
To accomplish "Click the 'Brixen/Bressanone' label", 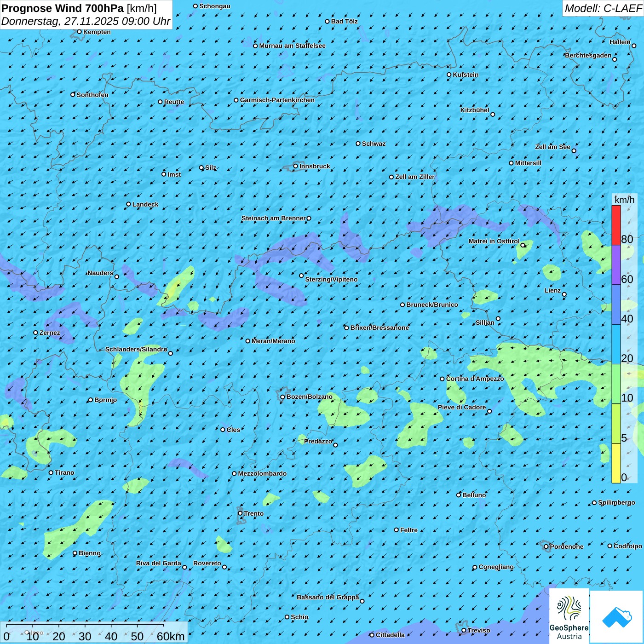I will click(x=379, y=328).
